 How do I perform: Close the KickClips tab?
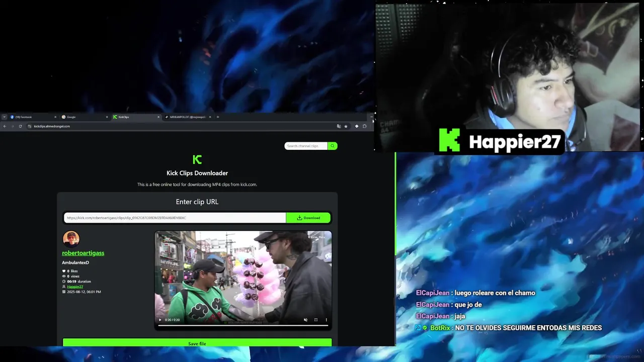158,117
